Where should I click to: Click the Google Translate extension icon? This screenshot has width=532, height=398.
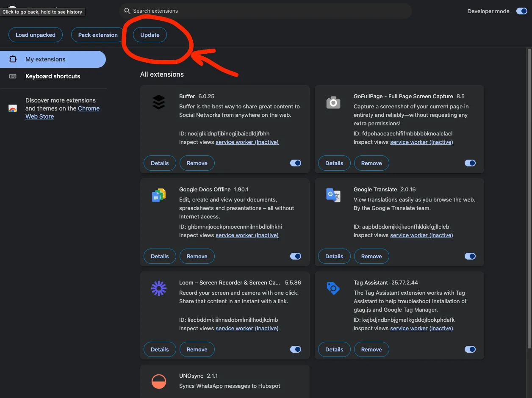tap(333, 195)
